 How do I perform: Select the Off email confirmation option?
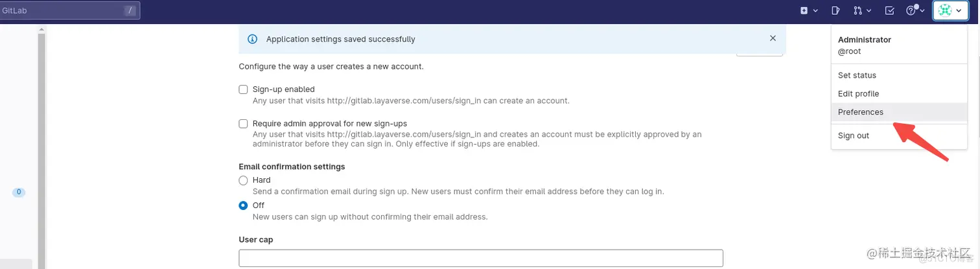(x=244, y=205)
